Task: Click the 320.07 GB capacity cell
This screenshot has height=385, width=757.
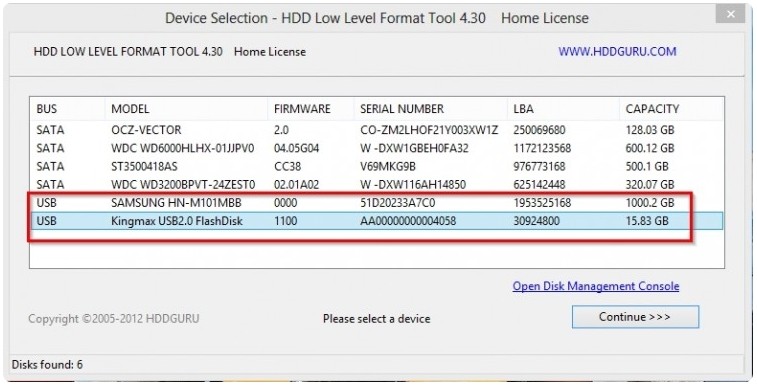Action: point(650,185)
